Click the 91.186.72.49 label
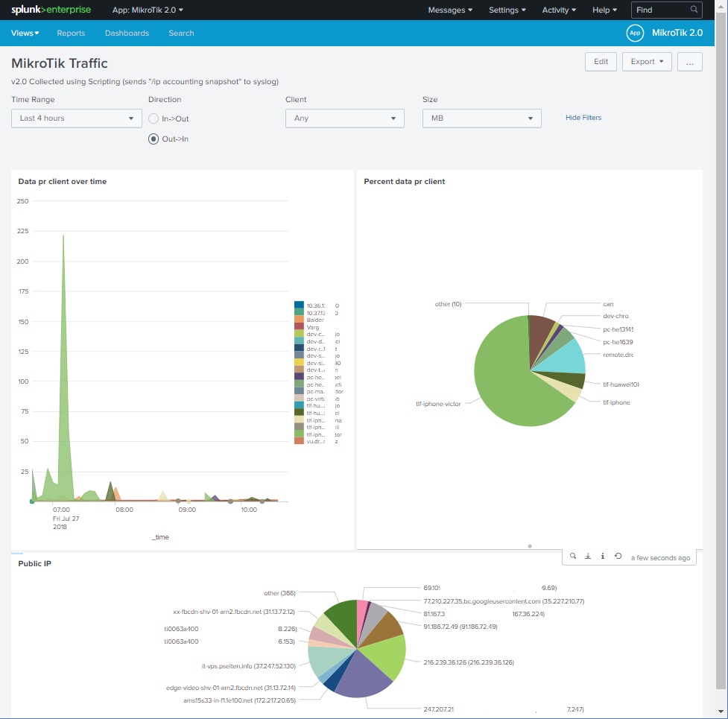The height and width of the screenshot is (719, 728). pos(460,627)
